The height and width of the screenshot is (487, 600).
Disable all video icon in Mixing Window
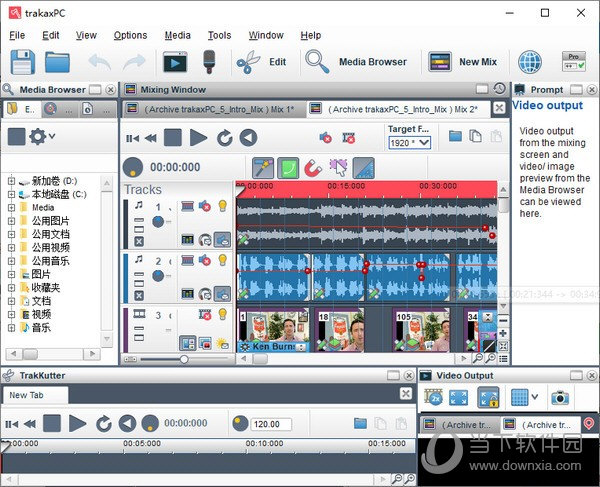349,137
